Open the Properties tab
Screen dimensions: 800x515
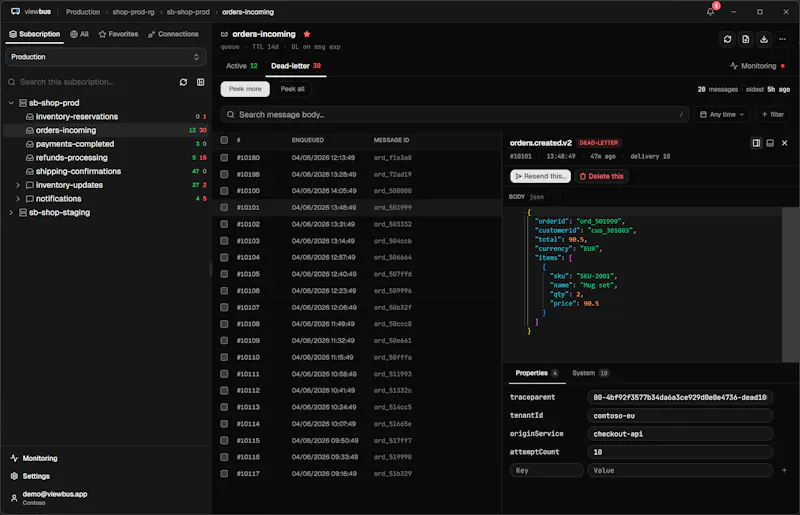(x=537, y=373)
